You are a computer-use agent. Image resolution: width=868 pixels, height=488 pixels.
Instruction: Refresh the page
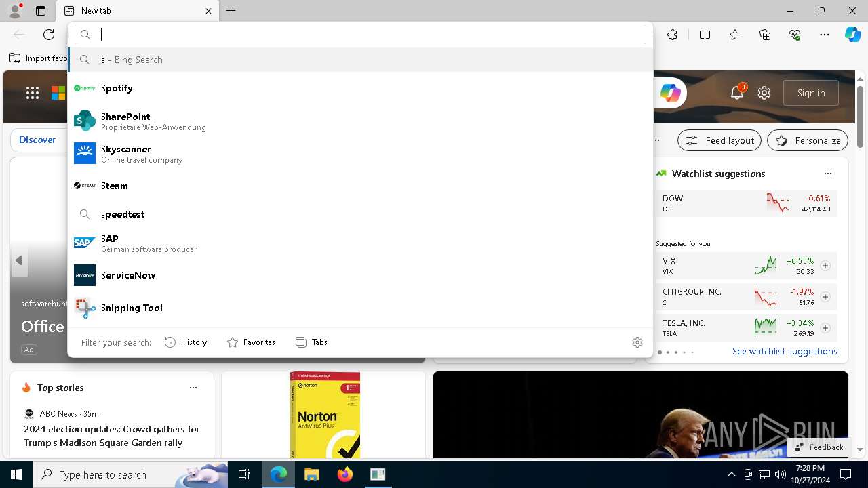click(49, 35)
